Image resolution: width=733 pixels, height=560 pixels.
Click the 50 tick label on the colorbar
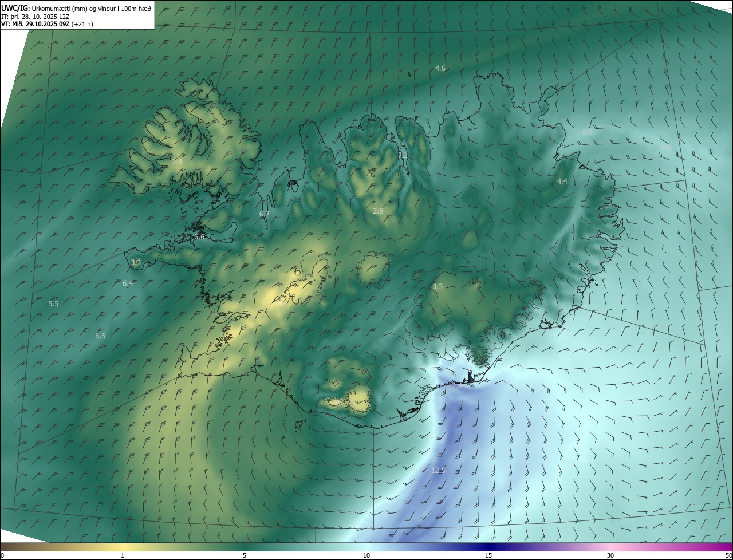point(728,555)
